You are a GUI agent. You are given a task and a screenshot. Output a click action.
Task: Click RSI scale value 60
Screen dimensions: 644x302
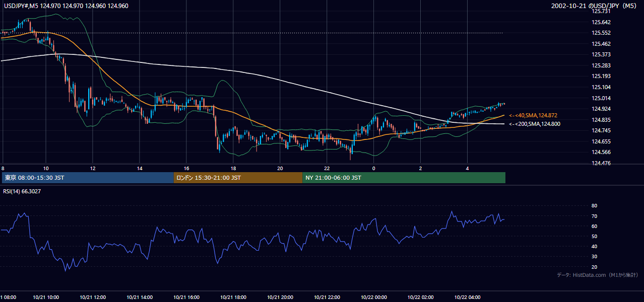click(595, 226)
